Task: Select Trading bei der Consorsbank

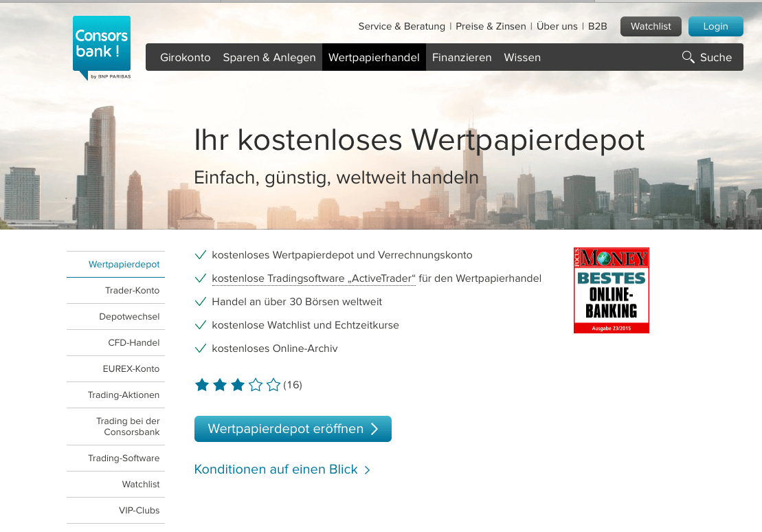Action: pyautogui.click(x=115, y=426)
